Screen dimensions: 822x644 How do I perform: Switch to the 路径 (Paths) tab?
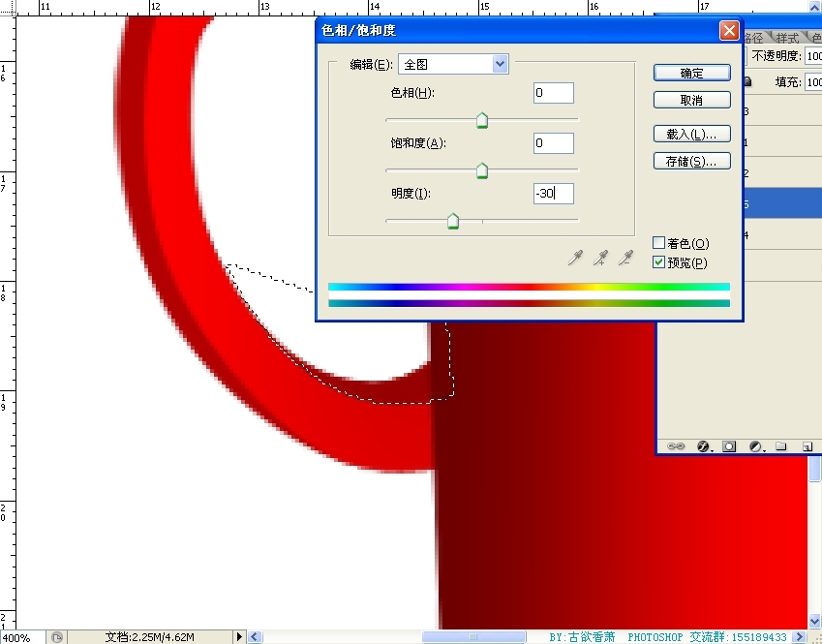click(x=754, y=38)
